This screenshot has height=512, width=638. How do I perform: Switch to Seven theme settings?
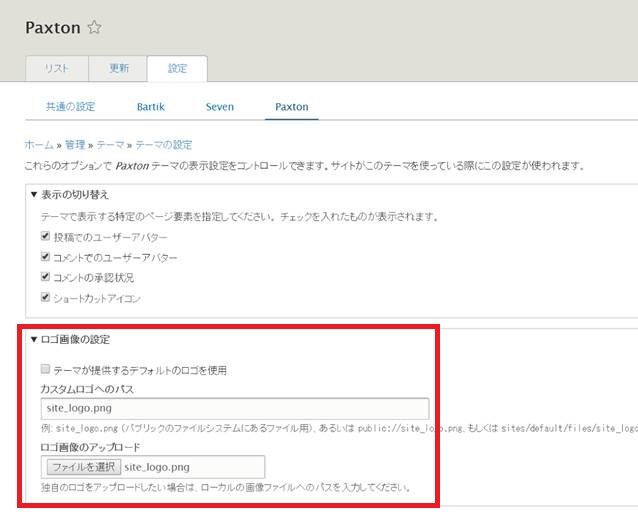coord(220,107)
